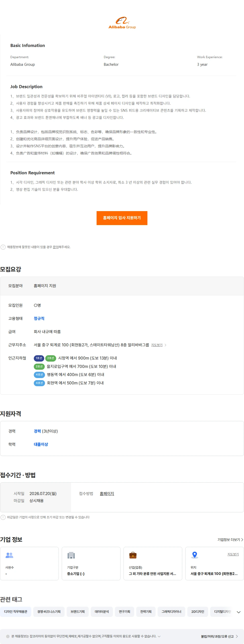Click 명동역 에서 400m station text
The height and width of the screenshot is (644, 244).
click(76, 375)
